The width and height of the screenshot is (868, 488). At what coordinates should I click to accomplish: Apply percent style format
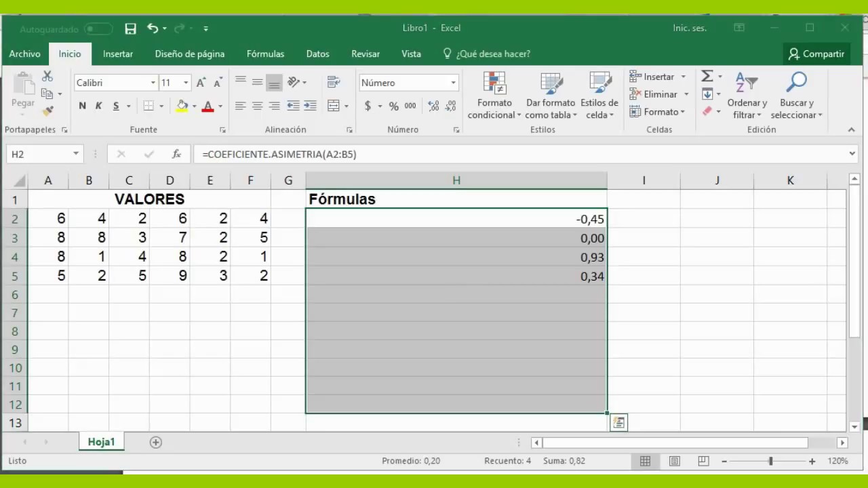[x=393, y=106]
